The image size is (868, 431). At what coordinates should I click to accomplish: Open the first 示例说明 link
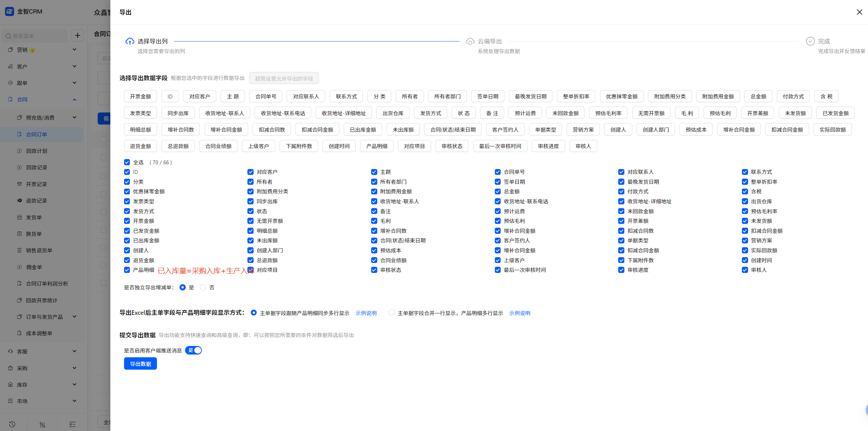click(366, 313)
